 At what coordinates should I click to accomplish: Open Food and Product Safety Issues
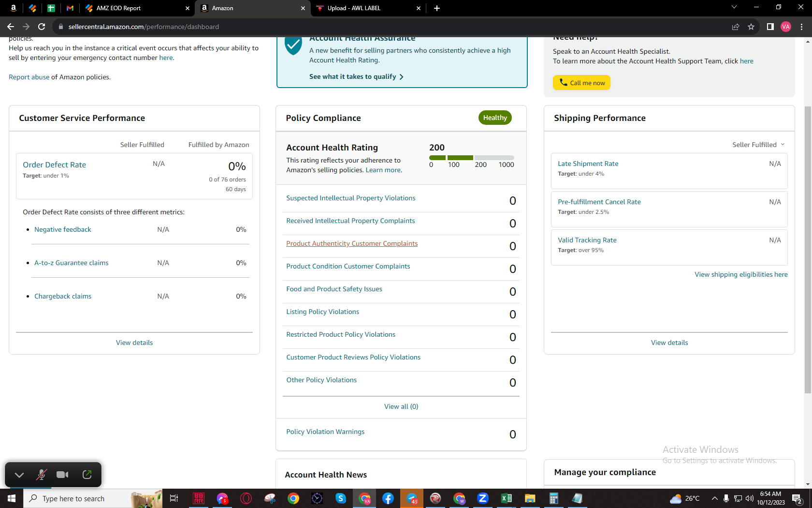click(334, 289)
